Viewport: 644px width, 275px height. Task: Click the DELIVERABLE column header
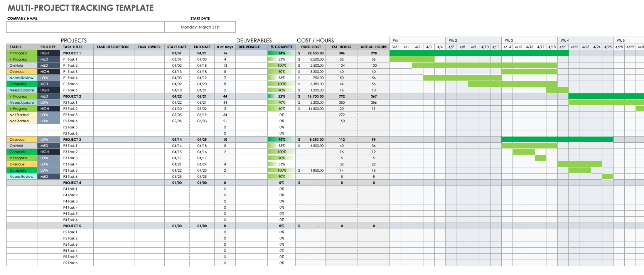[251, 47]
